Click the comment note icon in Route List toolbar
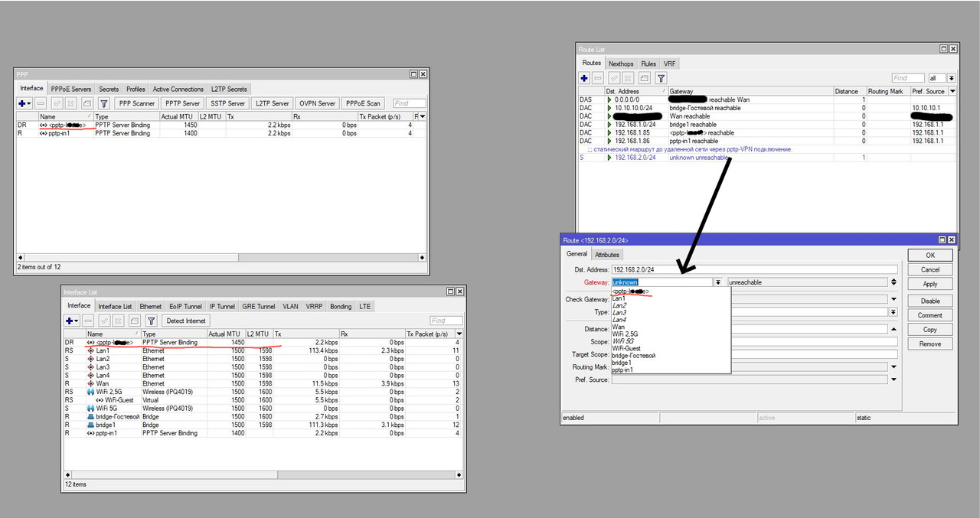The width and height of the screenshot is (980, 518). [644, 78]
